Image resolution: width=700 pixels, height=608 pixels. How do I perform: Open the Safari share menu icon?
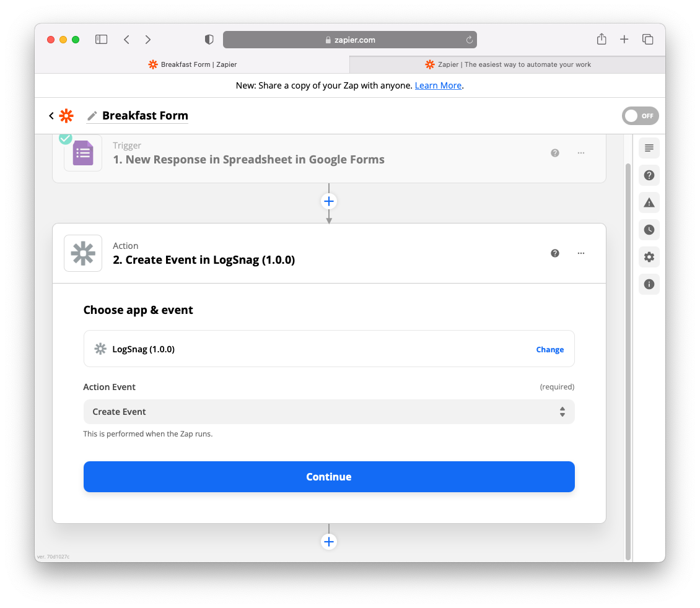[602, 39]
